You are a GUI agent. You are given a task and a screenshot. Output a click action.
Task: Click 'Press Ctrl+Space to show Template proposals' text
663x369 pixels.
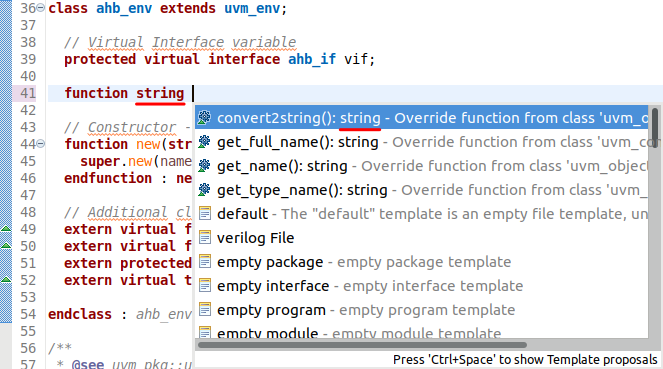525,360
